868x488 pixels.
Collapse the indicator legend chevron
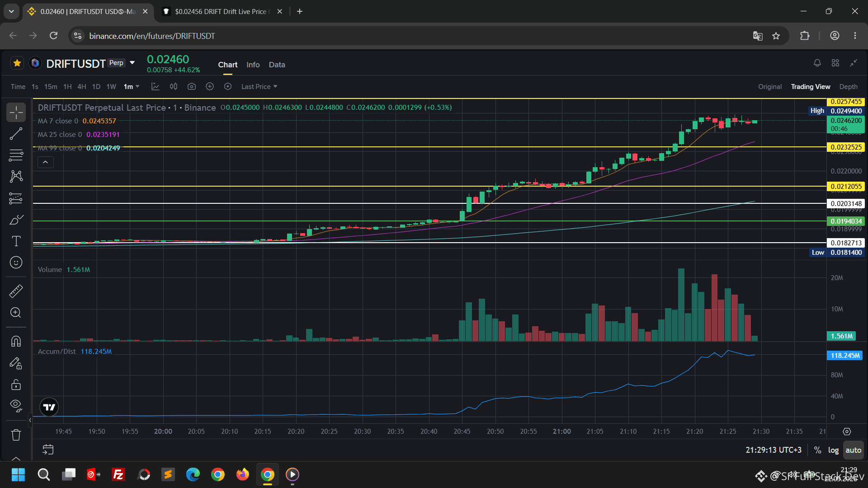[45, 162]
